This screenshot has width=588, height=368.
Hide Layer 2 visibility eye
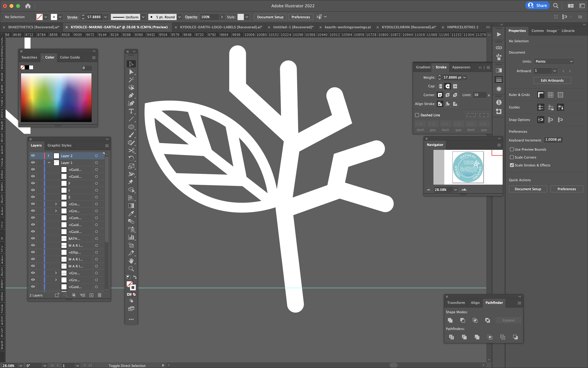pyautogui.click(x=33, y=156)
